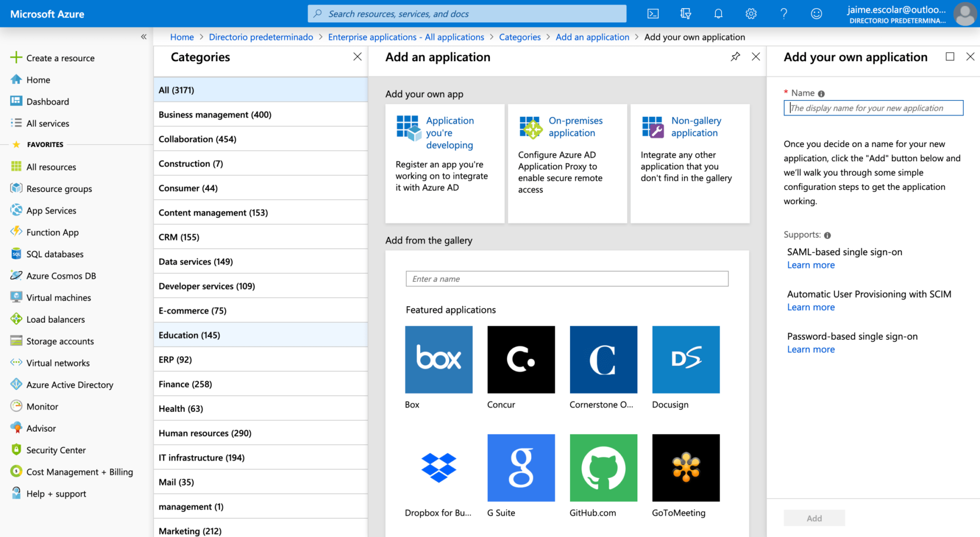Viewport: 980px width, 537px height.
Task: Open the Cloud Shell terminal icon
Action: [653, 13]
